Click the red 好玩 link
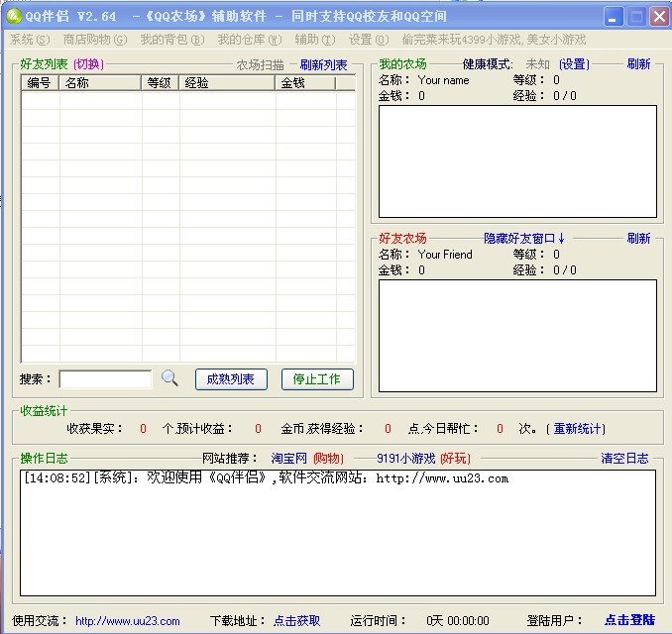672x634 pixels. pos(455,459)
